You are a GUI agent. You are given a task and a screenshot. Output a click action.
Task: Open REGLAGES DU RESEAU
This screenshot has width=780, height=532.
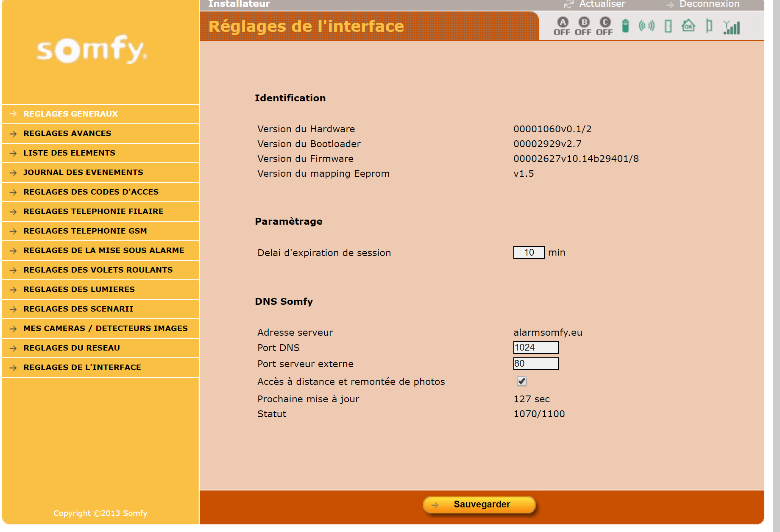coord(100,348)
